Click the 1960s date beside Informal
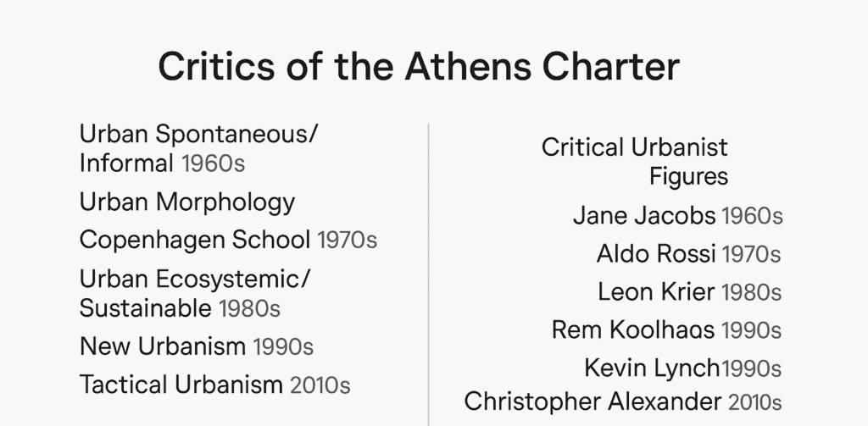 (213, 163)
